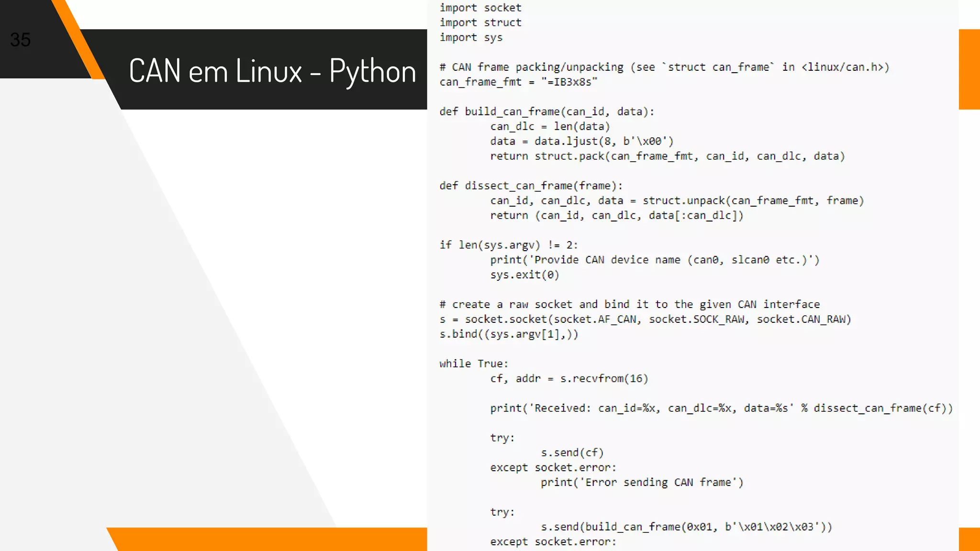Click the CAN frame packing/unpacking comment
980x551 pixels.
664,67
